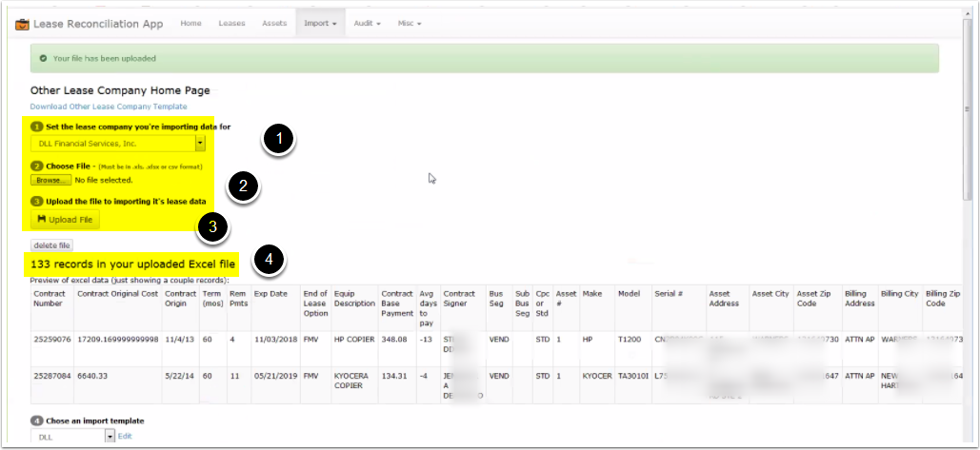Open the Home page
This screenshot has width=980, height=450.
click(x=190, y=23)
